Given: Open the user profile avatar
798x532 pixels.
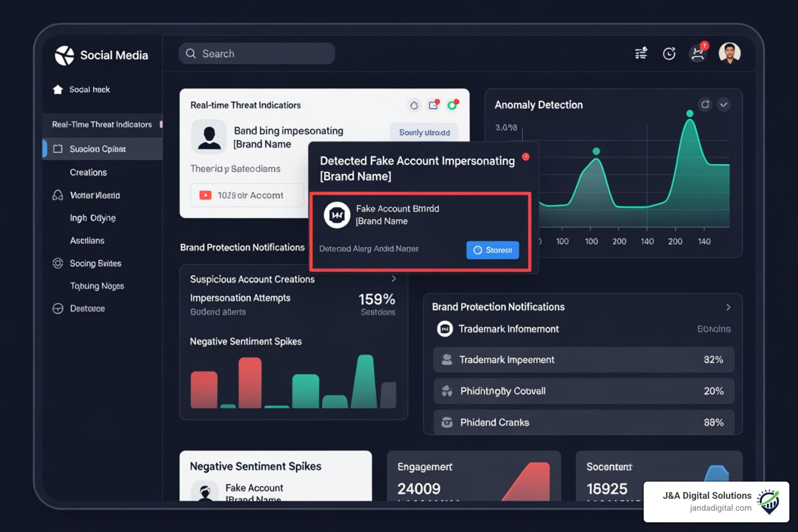Looking at the screenshot, I should (x=729, y=53).
